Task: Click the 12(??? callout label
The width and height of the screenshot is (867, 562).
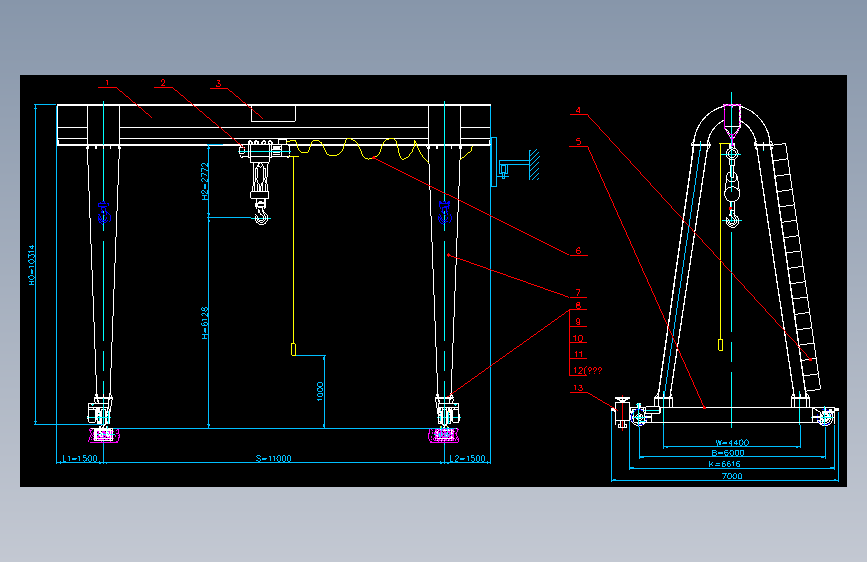Action: tap(587, 371)
